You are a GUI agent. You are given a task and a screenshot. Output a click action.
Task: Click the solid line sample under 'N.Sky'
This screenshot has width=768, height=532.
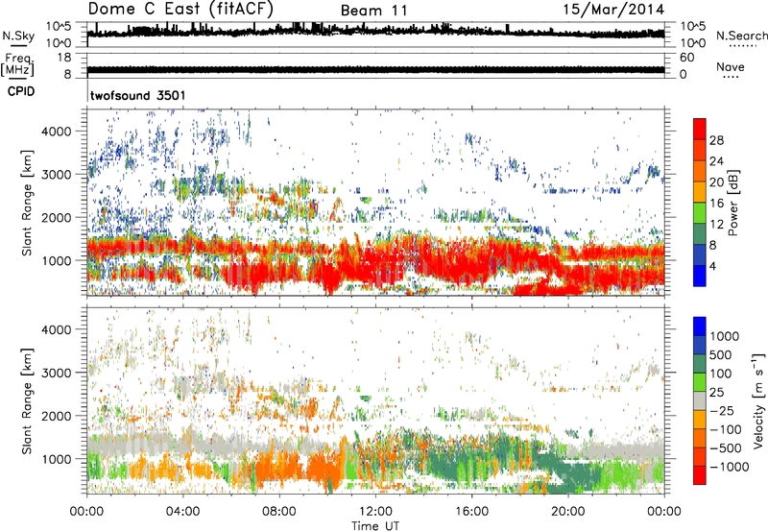point(18,46)
